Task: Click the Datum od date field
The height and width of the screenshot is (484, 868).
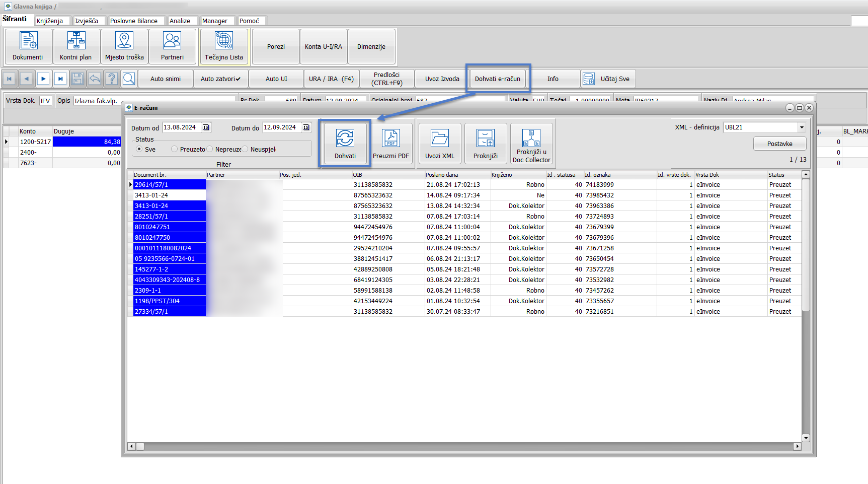Action: pyautogui.click(x=182, y=127)
